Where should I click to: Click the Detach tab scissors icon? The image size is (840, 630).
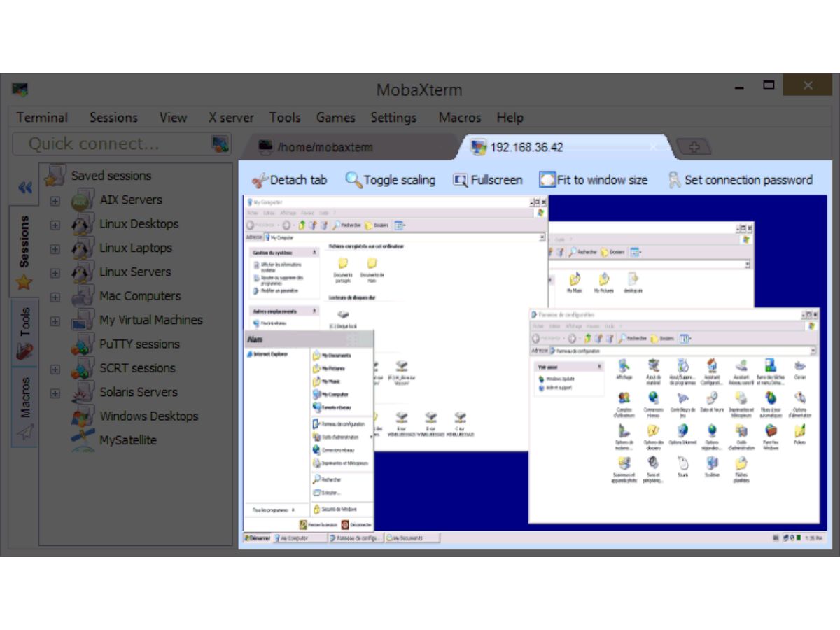click(260, 180)
